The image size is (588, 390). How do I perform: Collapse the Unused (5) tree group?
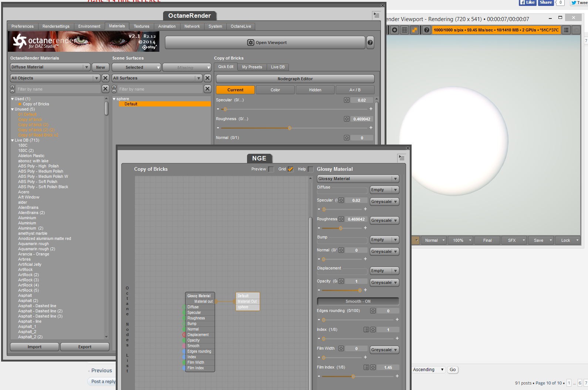pos(12,109)
